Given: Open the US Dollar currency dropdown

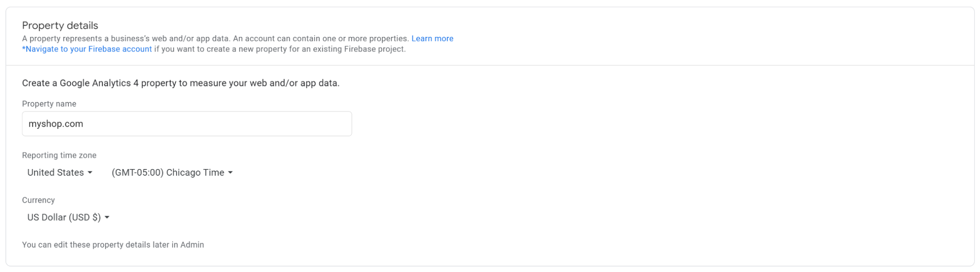Looking at the screenshot, I should click(68, 218).
